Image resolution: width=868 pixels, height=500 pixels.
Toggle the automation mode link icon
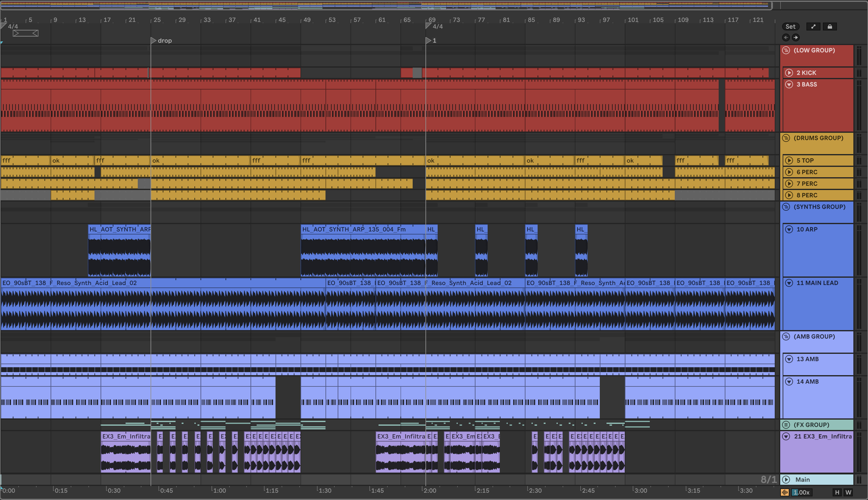click(x=813, y=26)
